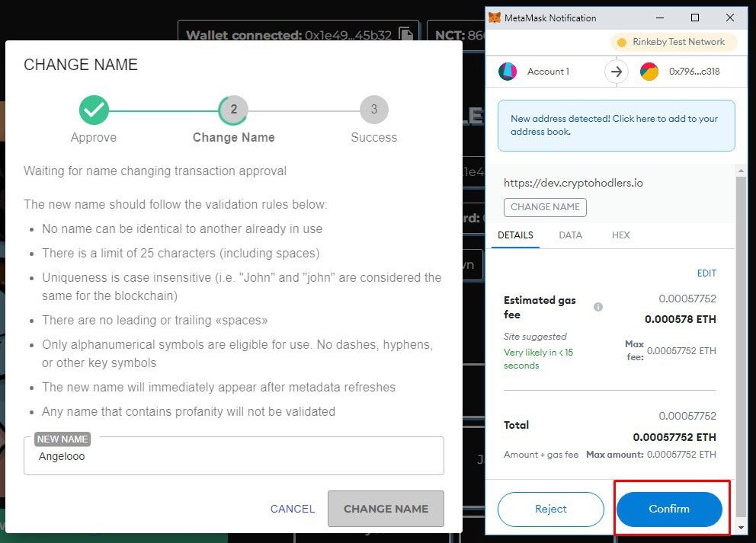Click EDIT gas fee link
The width and height of the screenshot is (756, 543).
pos(706,273)
